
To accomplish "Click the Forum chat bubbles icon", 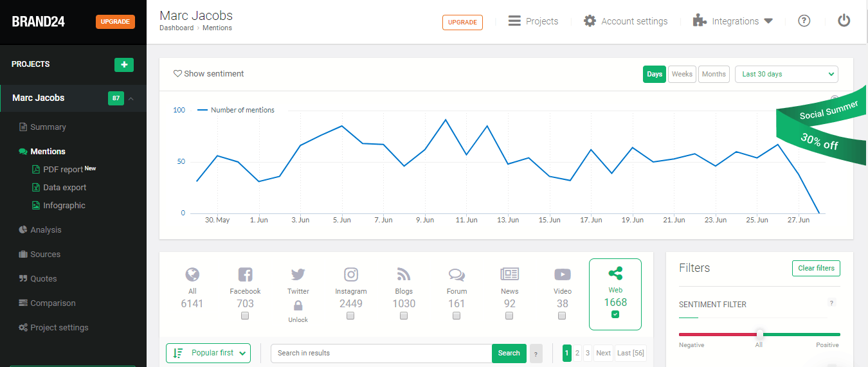I will point(457,275).
